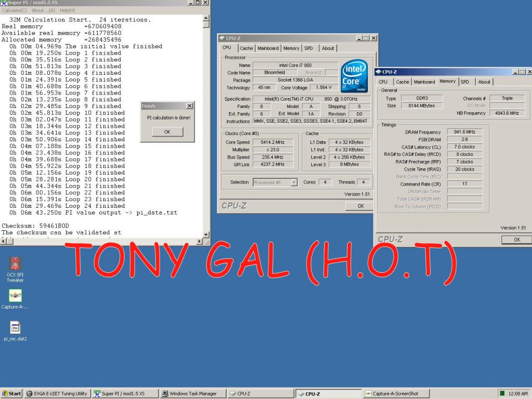Image resolution: width=532 pixels, height=399 pixels.
Task: Click OK in the back CPU-Z CPU window
Action: [361, 206]
